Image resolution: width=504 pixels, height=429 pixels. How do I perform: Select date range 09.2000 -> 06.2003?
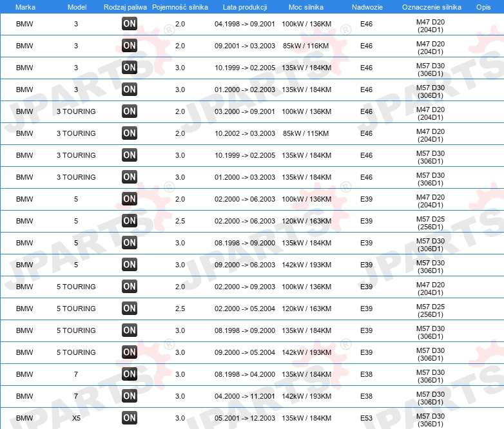tap(245, 265)
